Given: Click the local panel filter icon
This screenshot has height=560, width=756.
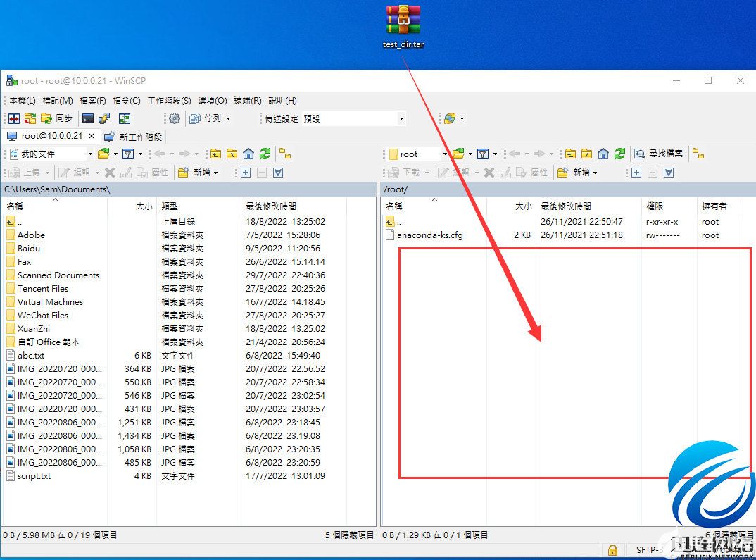Looking at the screenshot, I should pos(128,154).
